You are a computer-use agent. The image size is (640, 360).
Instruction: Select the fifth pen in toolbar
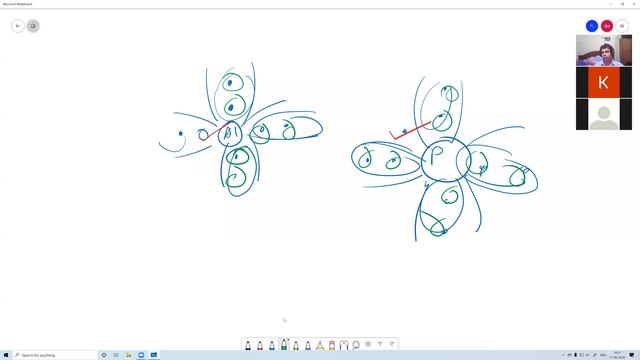point(296,345)
